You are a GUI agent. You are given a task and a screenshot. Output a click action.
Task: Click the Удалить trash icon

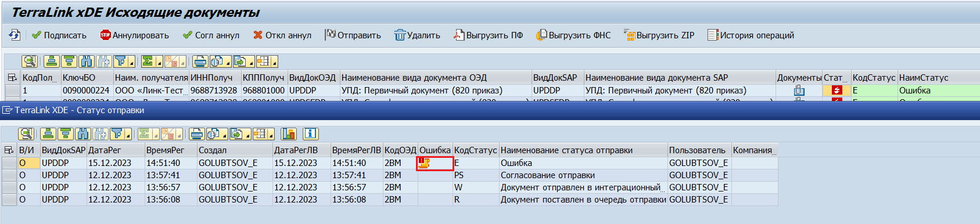[x=417, y=35]
